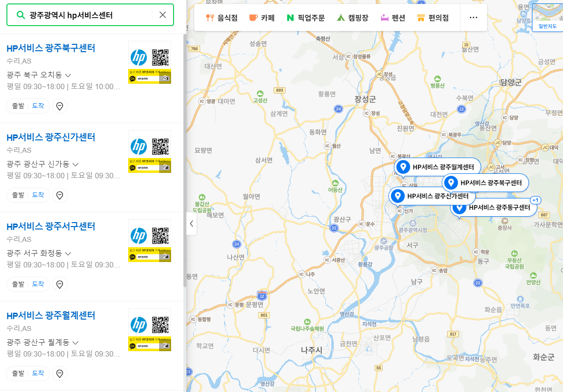Screen dimensions: 563x392
Task: Open the 광주신가센터 HP thumbnail image
Action: [x=149, y=151]
